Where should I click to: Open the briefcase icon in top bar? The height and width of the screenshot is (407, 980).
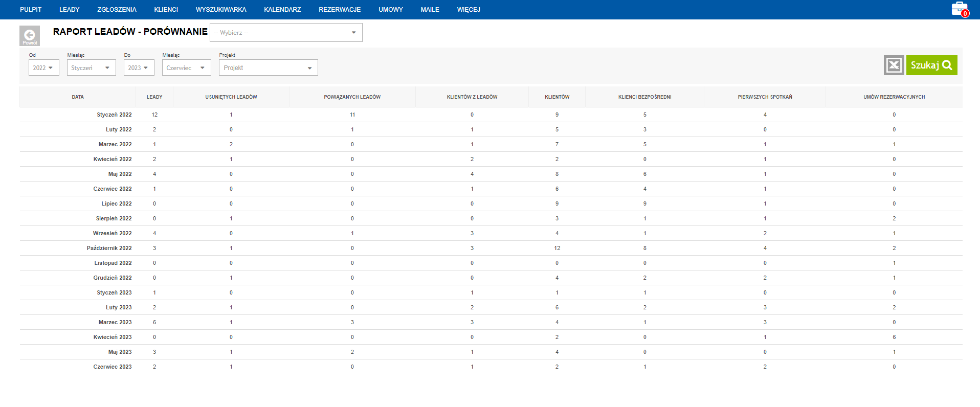click(x=960, y=9)
